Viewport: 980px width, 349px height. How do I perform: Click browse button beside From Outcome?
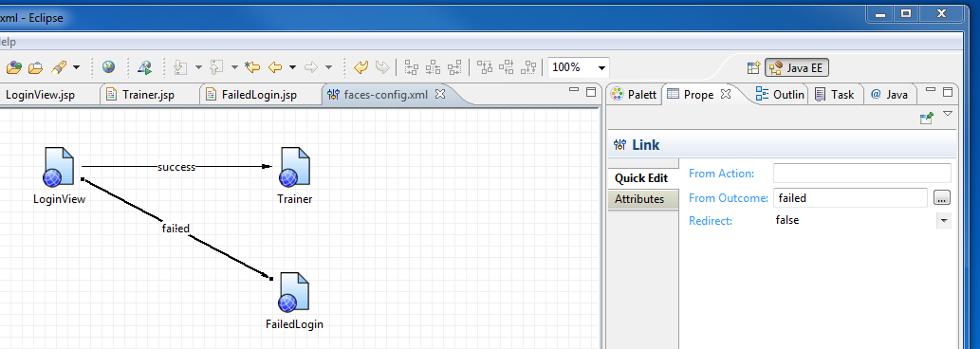point(942,198)
